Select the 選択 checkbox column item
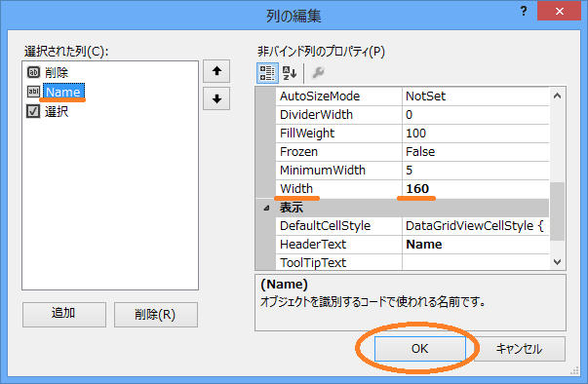This screenshot has width=588, height=384. [x=48, y=111]
